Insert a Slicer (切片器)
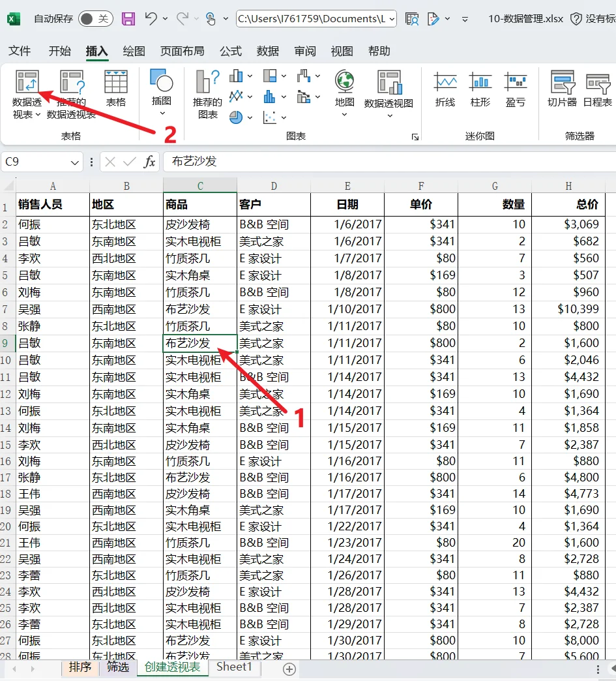616x681 pixels. (562, 89)
